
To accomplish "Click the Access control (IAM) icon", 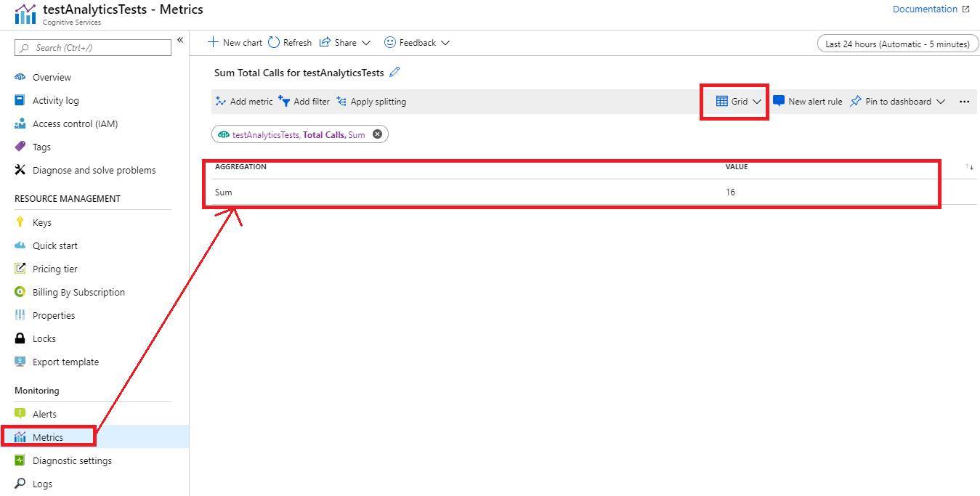I will click(x=20, y=123).
